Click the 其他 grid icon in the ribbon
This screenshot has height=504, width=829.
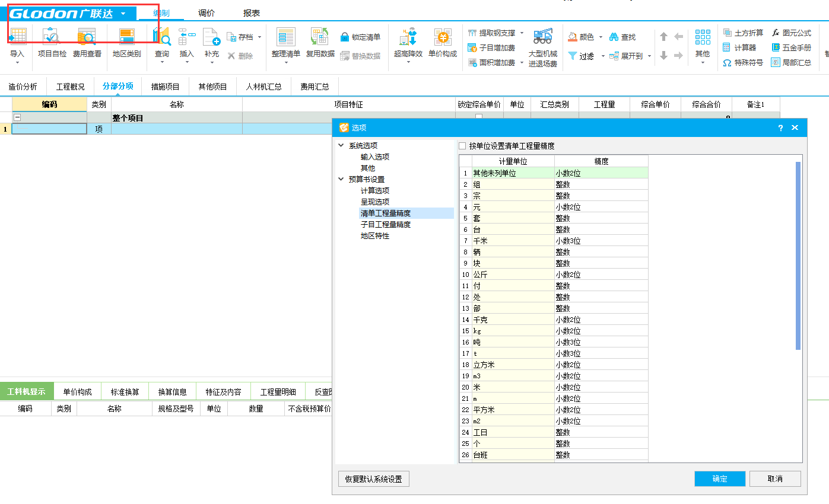click(x=703, y=38)
